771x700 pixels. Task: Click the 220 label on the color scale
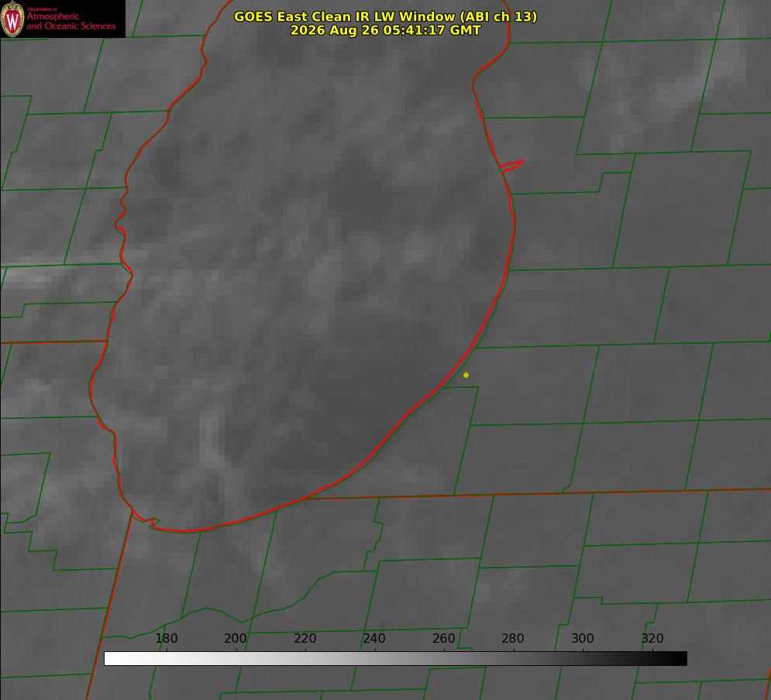click(x=305, y=638)
